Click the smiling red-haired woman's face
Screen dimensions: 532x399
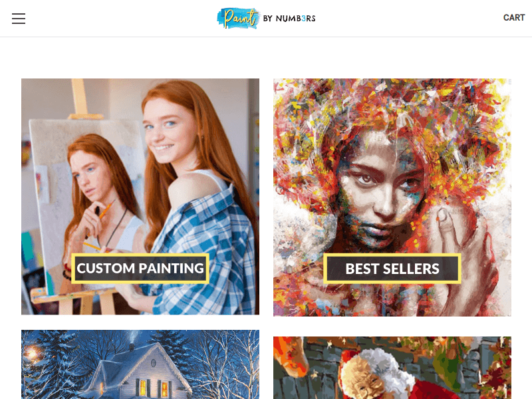coord(162,131)
